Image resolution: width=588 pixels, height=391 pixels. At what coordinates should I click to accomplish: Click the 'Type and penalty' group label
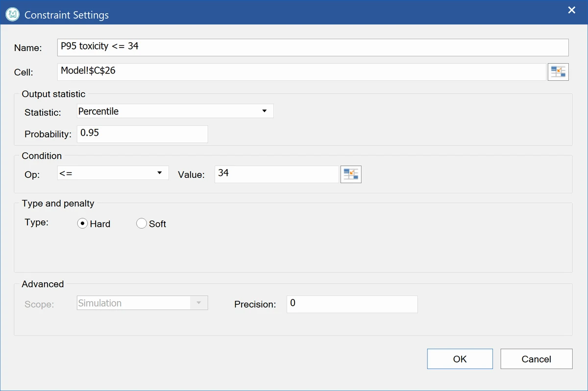(58, 203)
